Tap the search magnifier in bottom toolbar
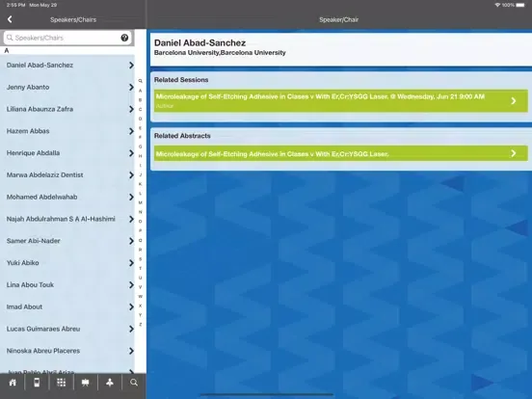532x399 pixels. point(134,383)
